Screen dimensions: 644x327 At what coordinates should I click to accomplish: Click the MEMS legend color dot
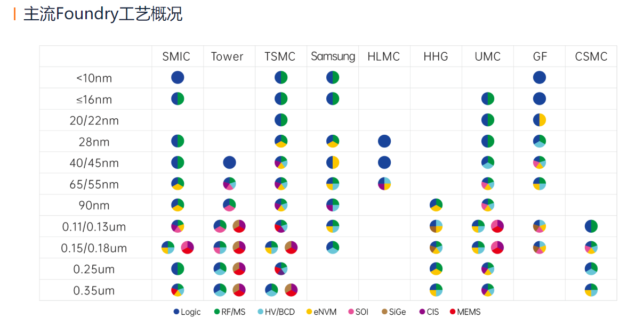[x=453, y=312]
